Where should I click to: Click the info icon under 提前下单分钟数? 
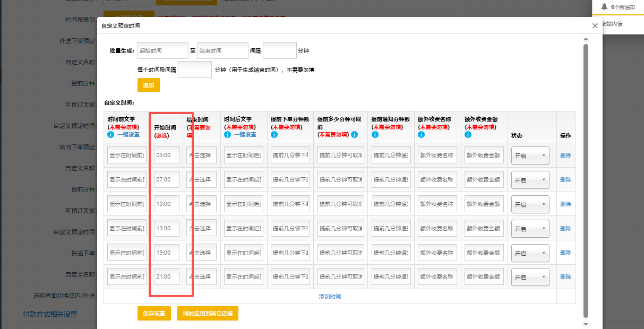click(x=274, y=135)
